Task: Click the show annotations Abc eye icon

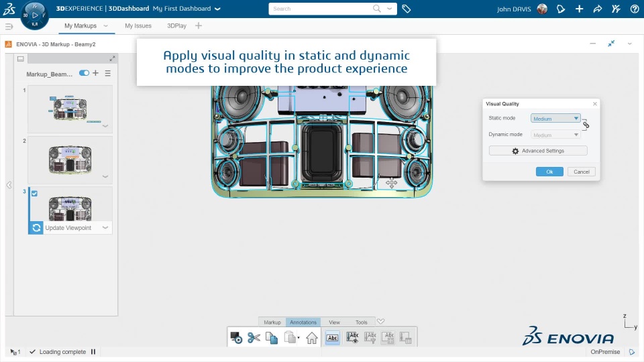Action: (x=352, y=337)
